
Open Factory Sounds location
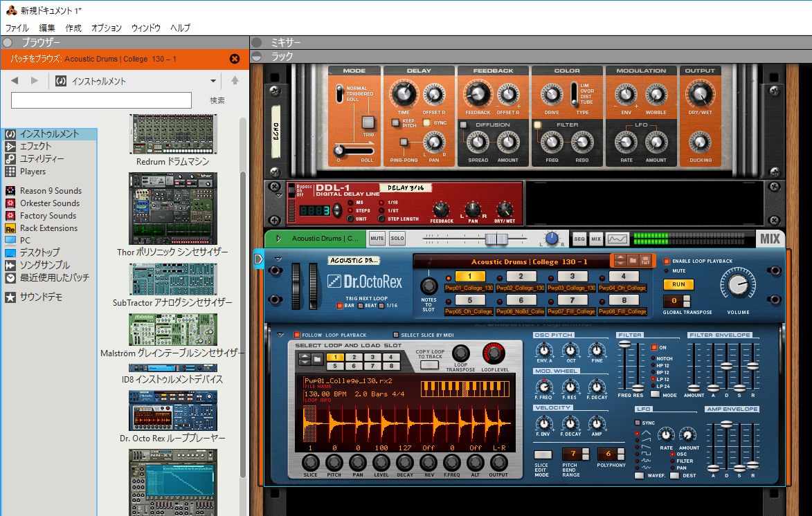[48, 215]
